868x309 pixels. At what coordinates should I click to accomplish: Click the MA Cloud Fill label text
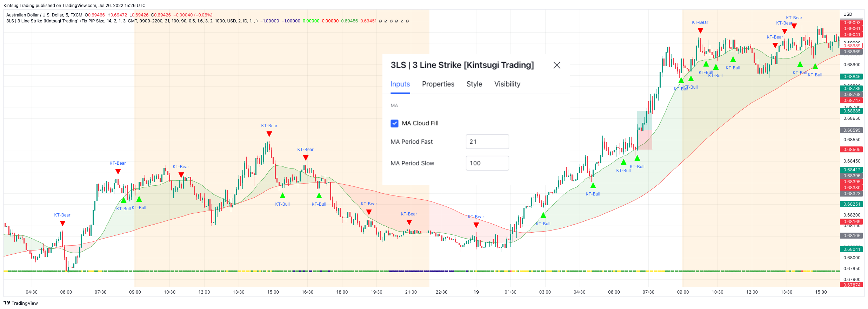(420, 123)
